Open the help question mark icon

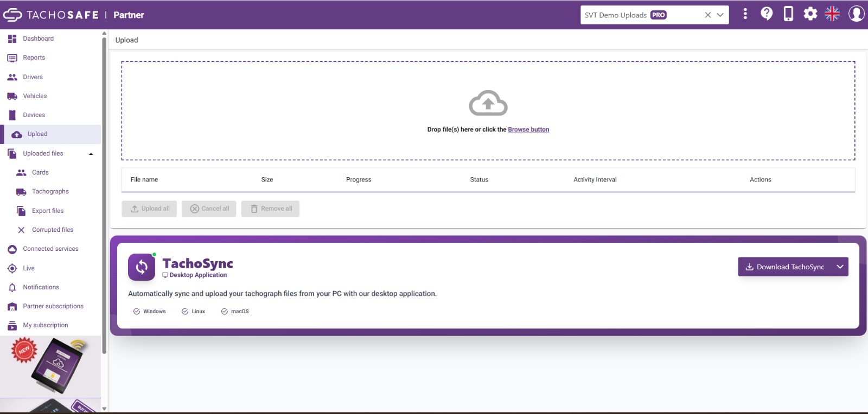click(767, 14)
